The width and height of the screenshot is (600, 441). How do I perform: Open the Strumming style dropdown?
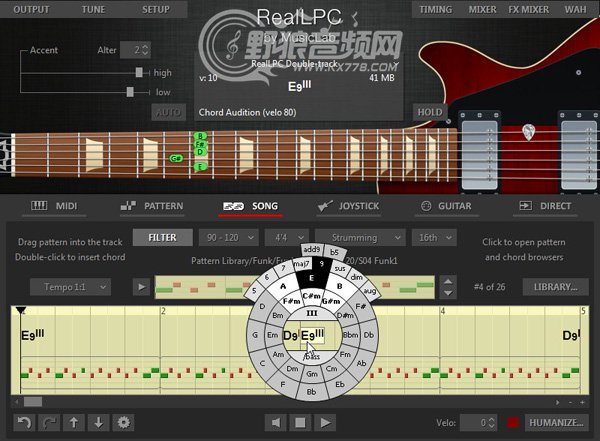[x=360, y=238]
